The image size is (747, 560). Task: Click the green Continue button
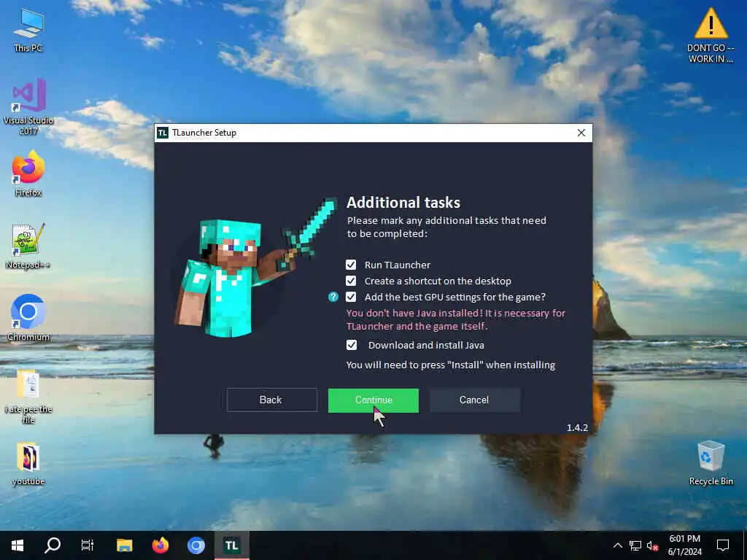373,400
